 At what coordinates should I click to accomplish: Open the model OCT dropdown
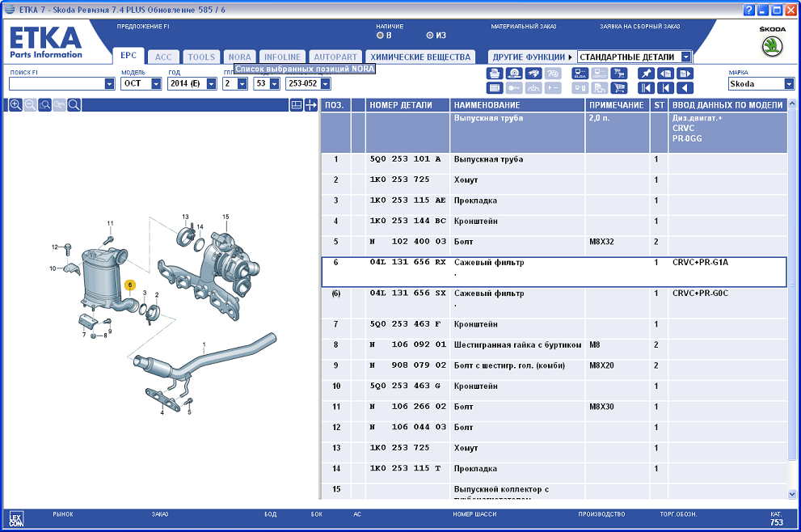click(x=156, y=84)
